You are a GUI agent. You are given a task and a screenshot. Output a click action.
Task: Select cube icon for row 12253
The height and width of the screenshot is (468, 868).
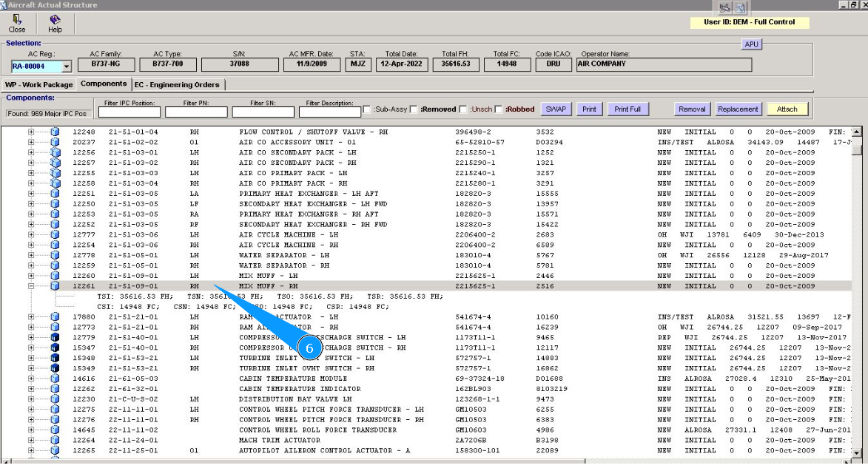pyautogui.click(x=55, y=214)
